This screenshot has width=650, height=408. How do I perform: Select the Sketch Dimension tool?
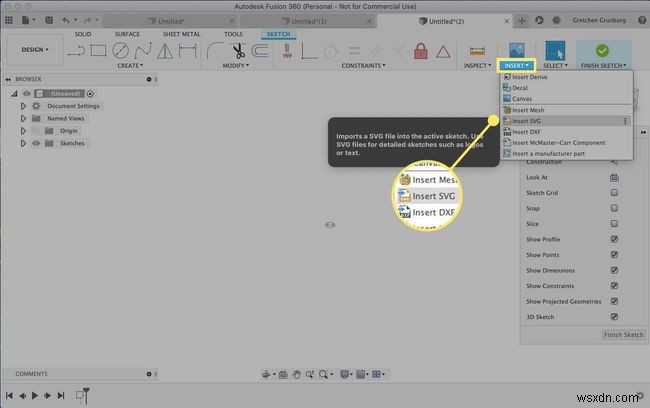tap(187, 51)
